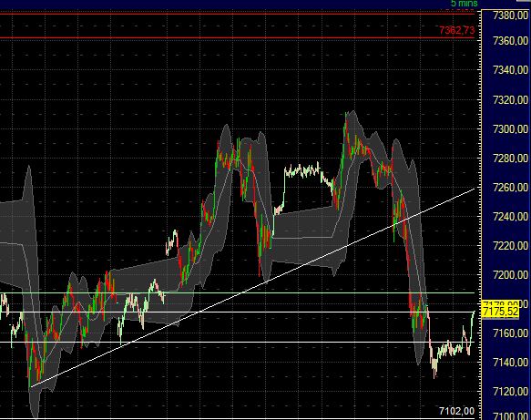This screenshot has width=531, height=420.
Task: Click the yellow 7175,52 current price tag
Action: click(x=500, y=312)
